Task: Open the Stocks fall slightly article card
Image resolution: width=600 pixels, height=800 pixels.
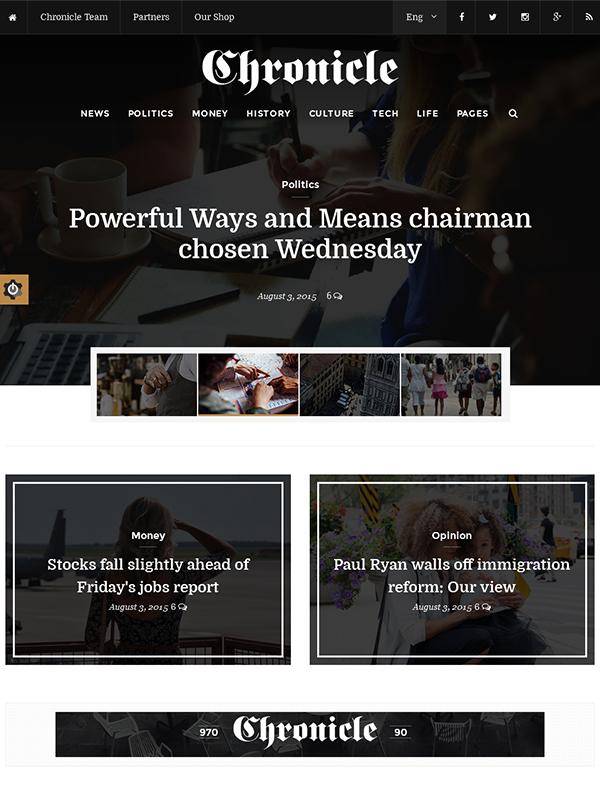Action: tap(148, 569)
